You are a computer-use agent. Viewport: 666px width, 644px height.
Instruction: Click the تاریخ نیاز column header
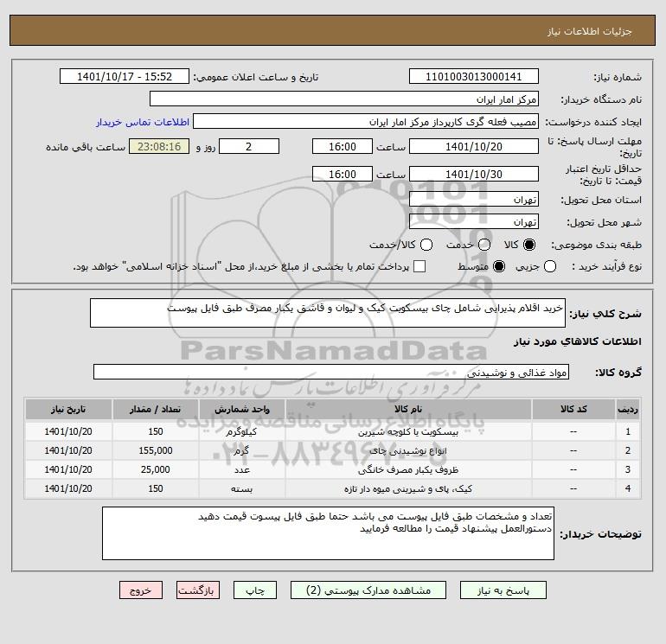pyautogui.click(x=68, y=409)
